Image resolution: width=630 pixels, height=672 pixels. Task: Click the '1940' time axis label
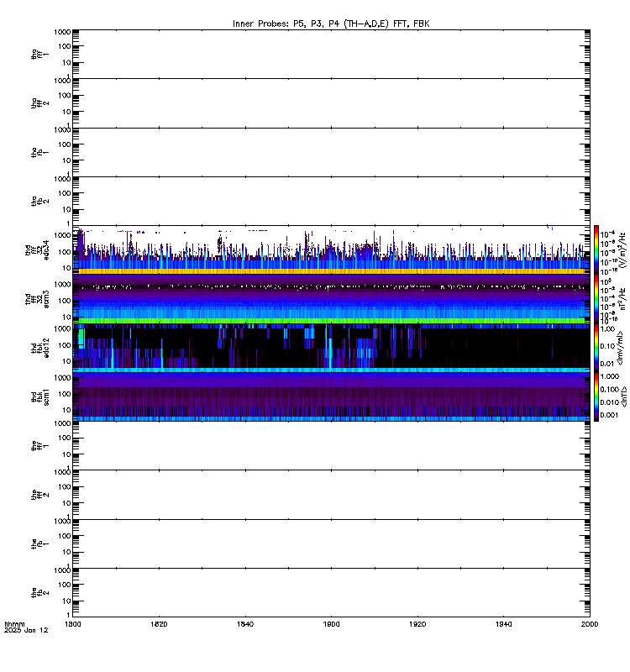503,624
